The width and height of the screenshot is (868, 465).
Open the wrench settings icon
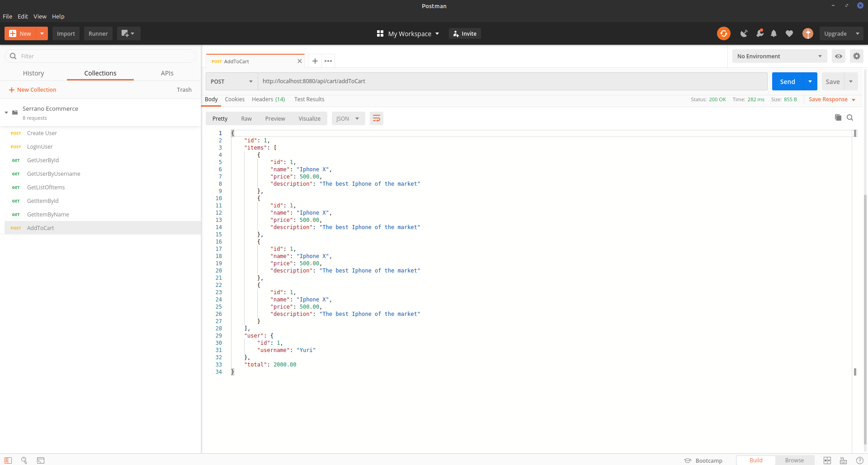click(759, 33)
